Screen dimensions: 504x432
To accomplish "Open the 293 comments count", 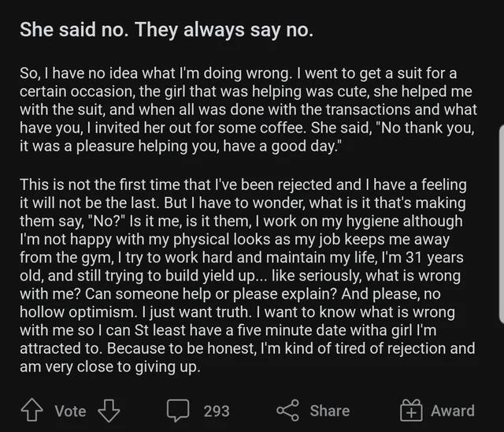I will (x=217, y=411).
